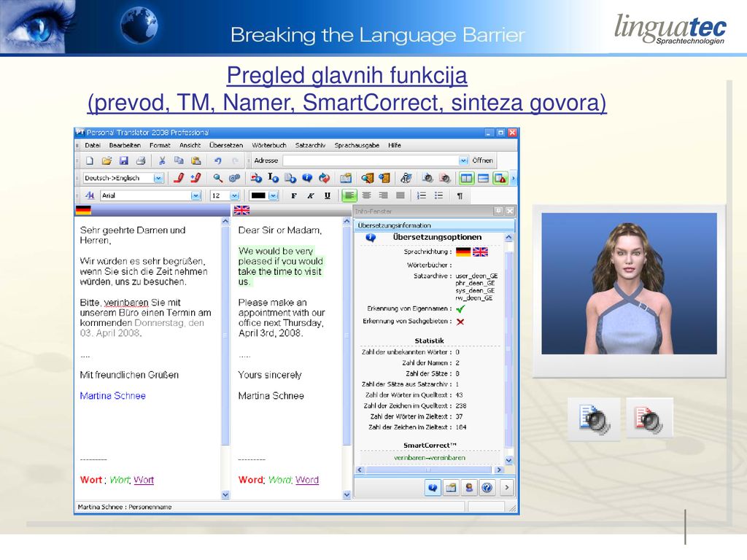747x560 pixels.
Task: Cut selection with the scissors icon
Action: click(x=162, y=160)
